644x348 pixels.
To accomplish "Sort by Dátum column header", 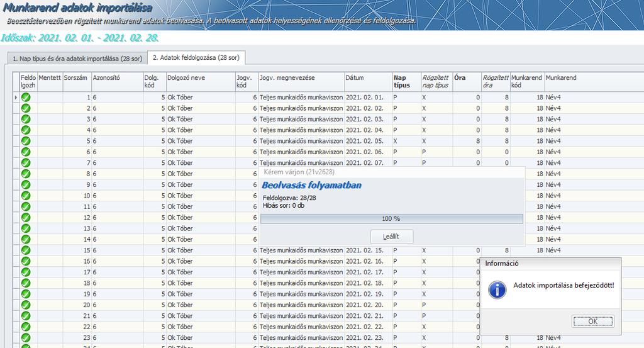I will (369, 81).
